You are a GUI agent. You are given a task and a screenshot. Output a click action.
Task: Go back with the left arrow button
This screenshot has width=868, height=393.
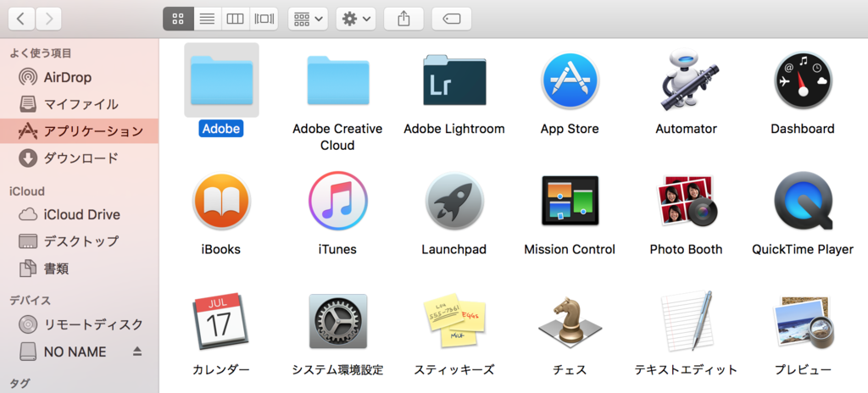click(x=21, y=19)
